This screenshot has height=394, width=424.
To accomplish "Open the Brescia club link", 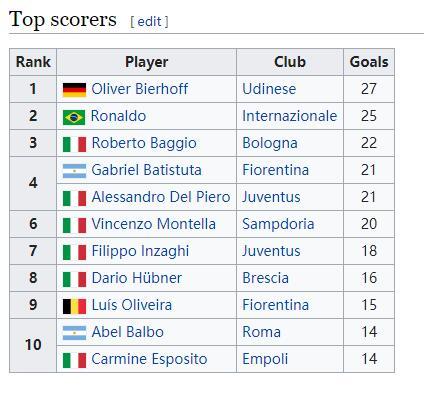I will [x=265, y=278].
